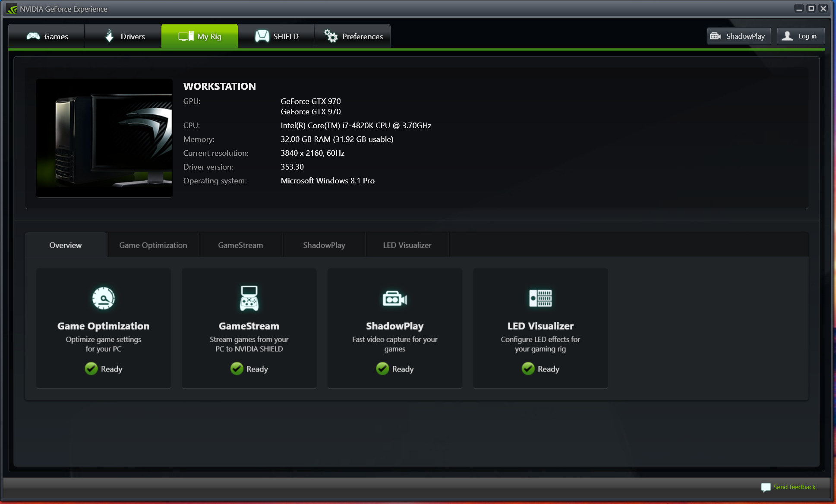Switch to the Drivers tab
Viewport: 836px width, 504px height.
pos(123,36)
